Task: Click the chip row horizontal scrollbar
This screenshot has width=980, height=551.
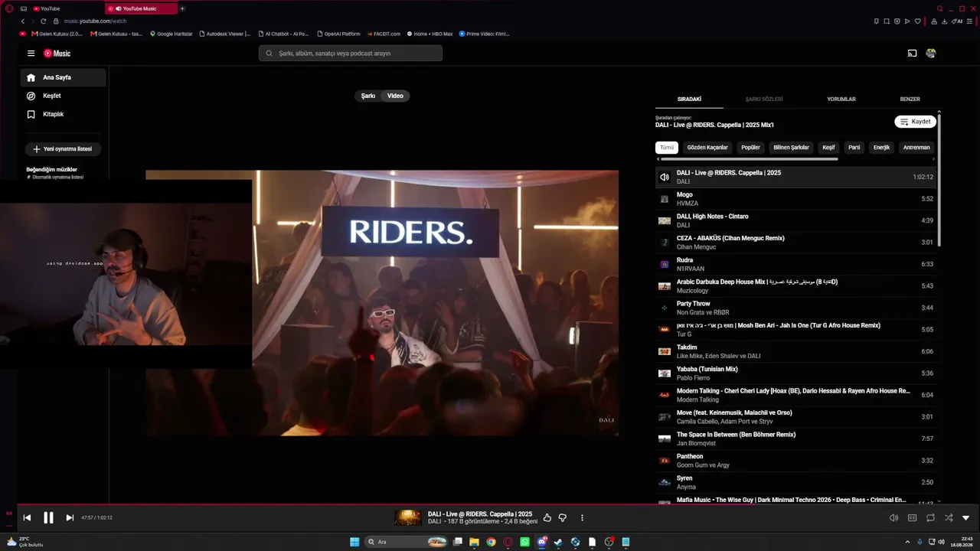Action: tap(749, 159)
